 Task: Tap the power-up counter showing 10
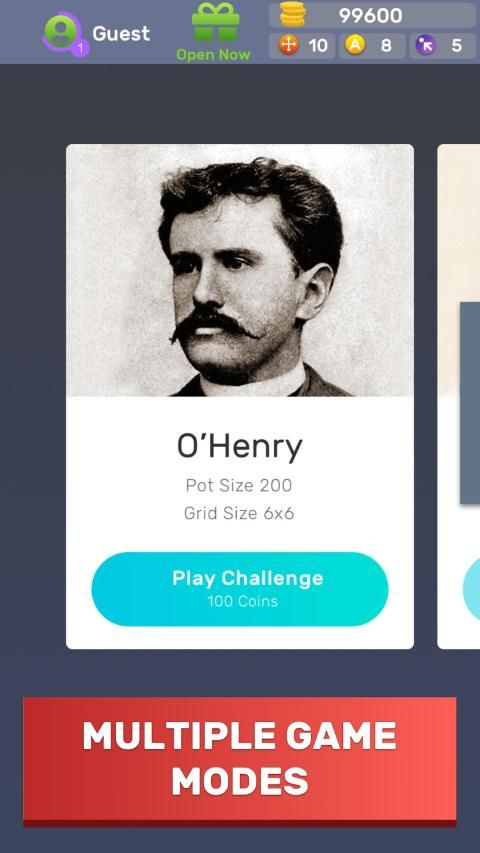[x=302, y=46]
